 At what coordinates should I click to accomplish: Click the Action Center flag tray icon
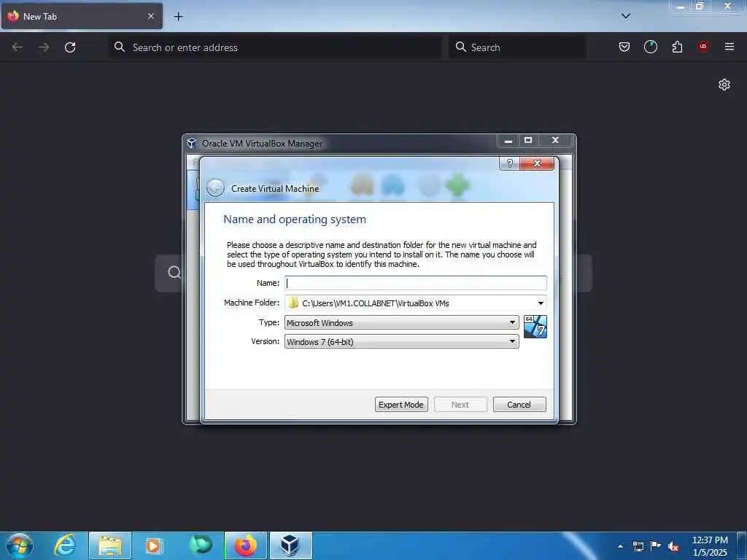pos(656,546)
